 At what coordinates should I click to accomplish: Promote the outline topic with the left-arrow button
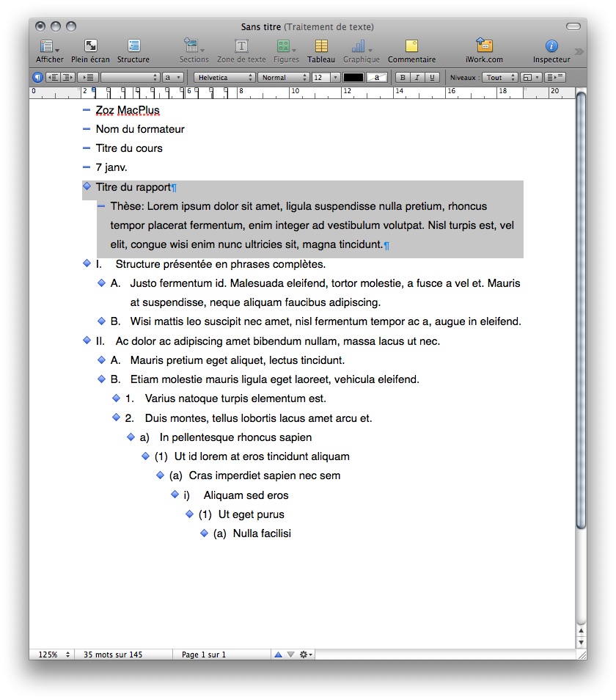coord(54,77)
